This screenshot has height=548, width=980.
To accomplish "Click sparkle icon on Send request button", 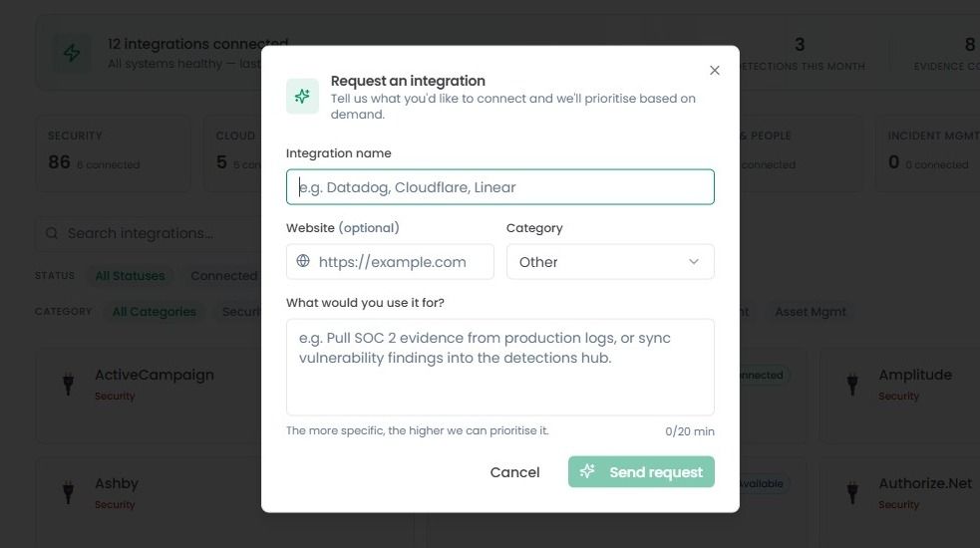I will pos(587,471).
